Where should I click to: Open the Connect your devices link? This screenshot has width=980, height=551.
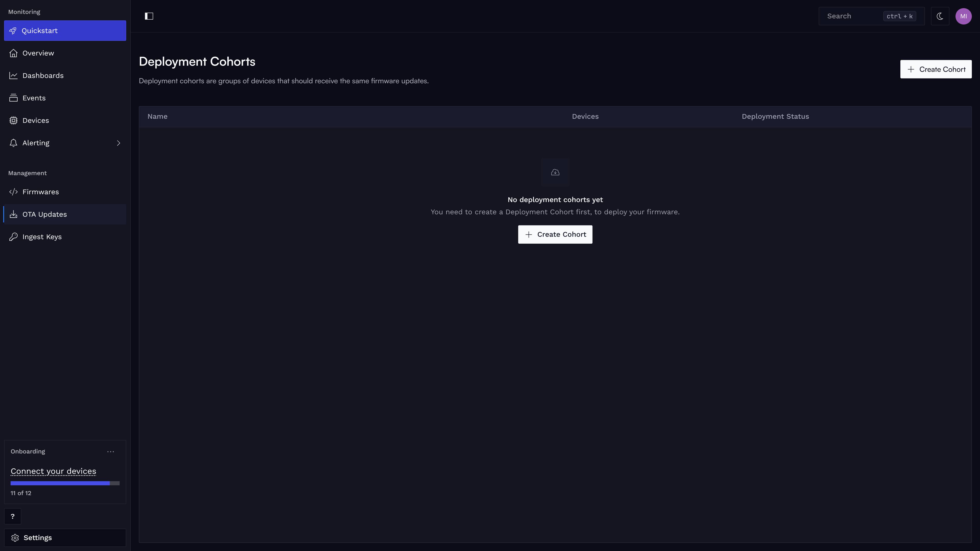tap(53, 471)
